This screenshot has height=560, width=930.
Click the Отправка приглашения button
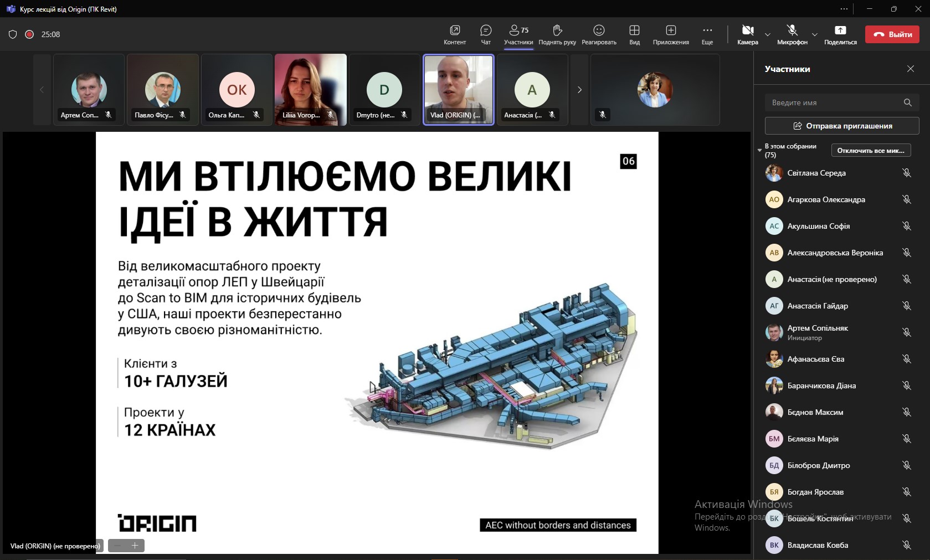(842, 126)
